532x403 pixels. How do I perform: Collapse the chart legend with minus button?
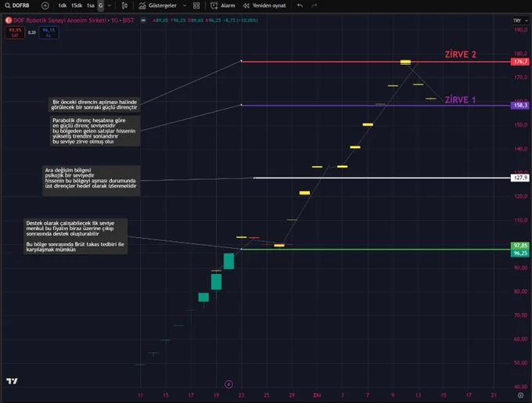(x=143, y=20)
